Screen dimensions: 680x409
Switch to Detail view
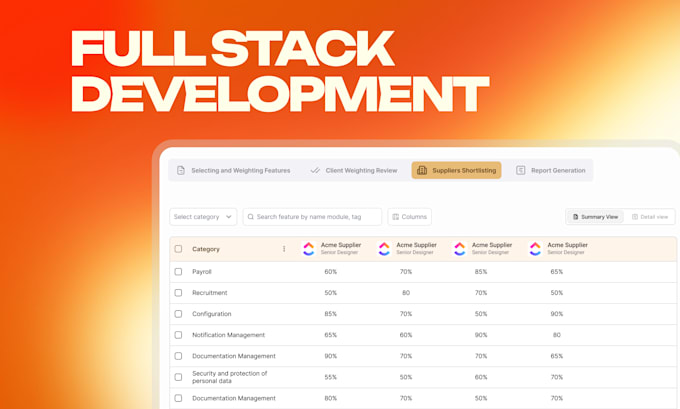[650, 217]
